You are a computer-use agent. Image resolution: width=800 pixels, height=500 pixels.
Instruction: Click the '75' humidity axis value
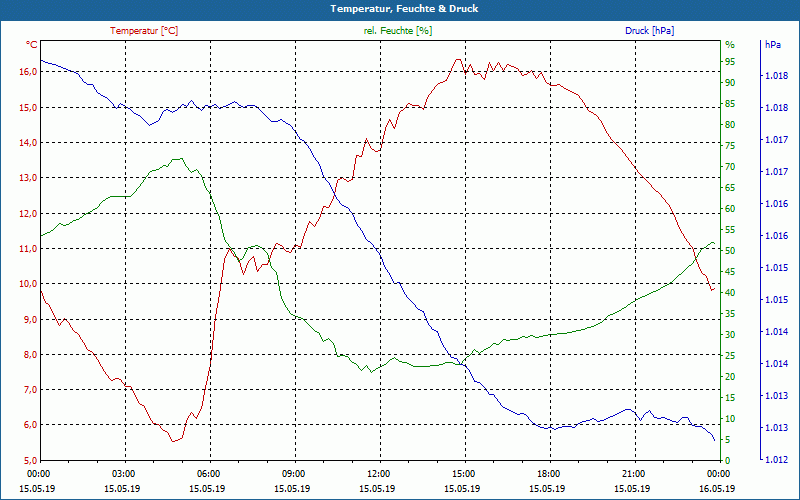[x=730, y=146]
